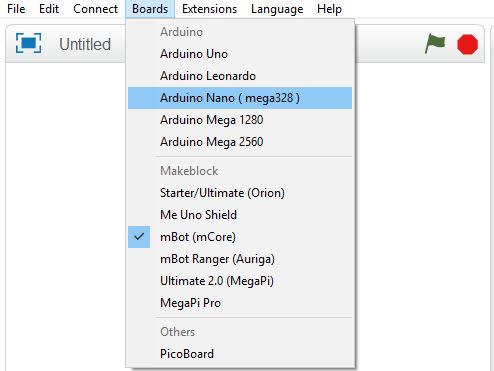Choose PicoBoard from Others section
Viewport: 494px width, 371px height.
[x=240, y=354]
